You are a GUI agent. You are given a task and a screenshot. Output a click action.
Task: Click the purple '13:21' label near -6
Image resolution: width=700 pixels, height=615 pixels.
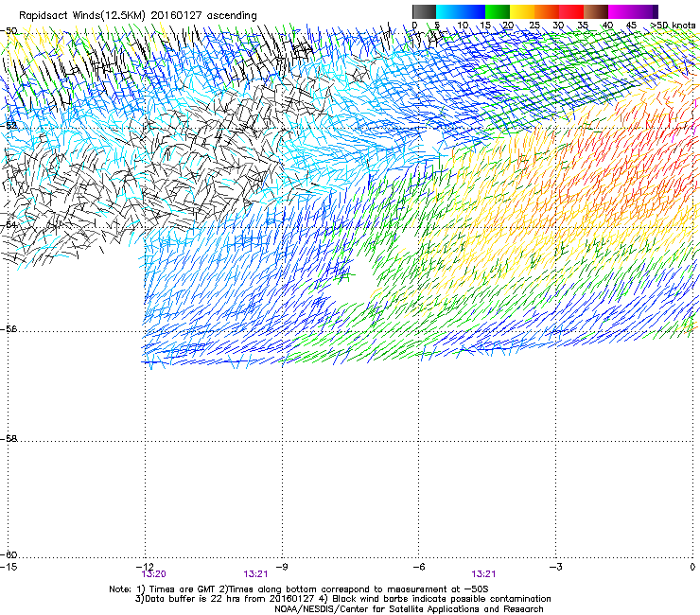pyautogui.click(x=483, y=574)
